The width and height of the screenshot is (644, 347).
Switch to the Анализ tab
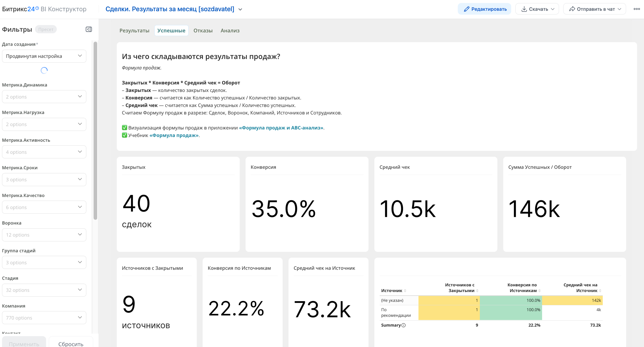pos(230,30)
